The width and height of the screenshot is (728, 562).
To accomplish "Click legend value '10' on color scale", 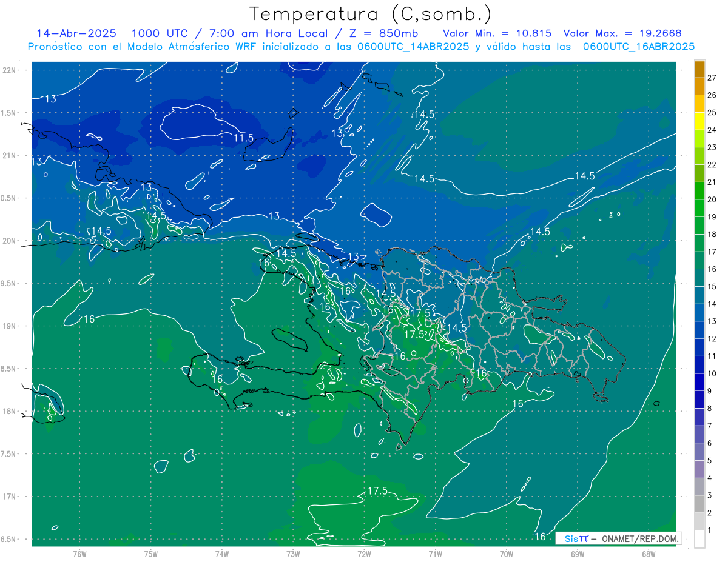I will click(712, 373).
